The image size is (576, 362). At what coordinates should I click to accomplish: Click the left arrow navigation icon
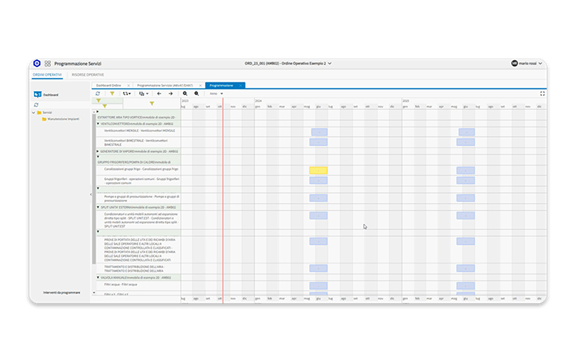coord(159,94)
